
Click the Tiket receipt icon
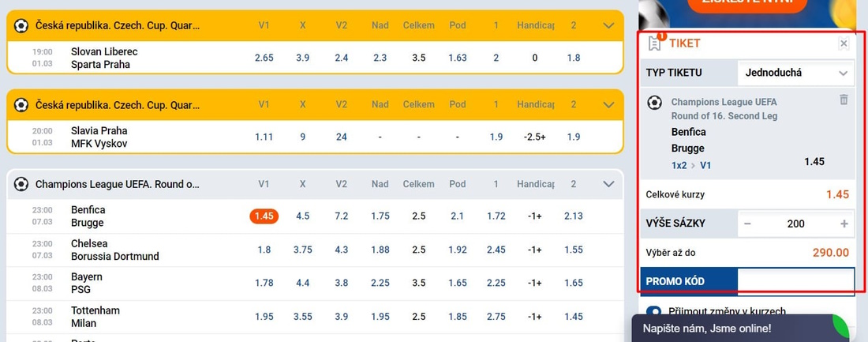pyautogui.click(x=655, y=43)
